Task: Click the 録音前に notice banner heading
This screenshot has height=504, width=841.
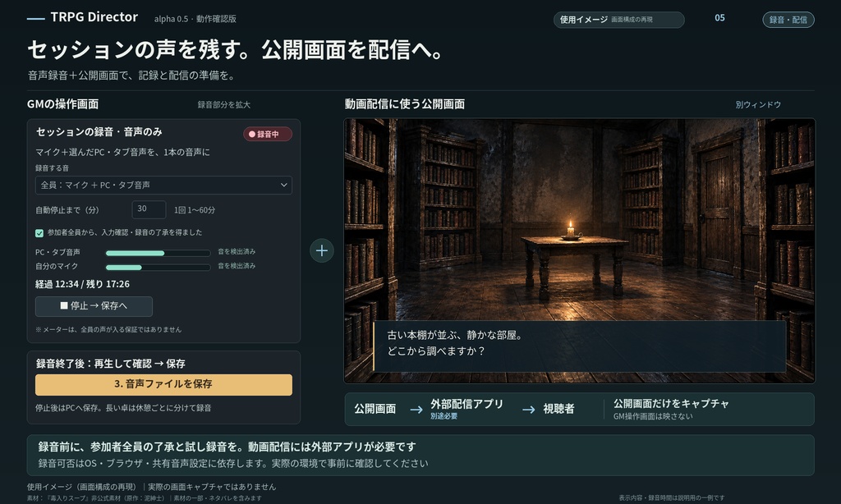Action: point(227,447)
